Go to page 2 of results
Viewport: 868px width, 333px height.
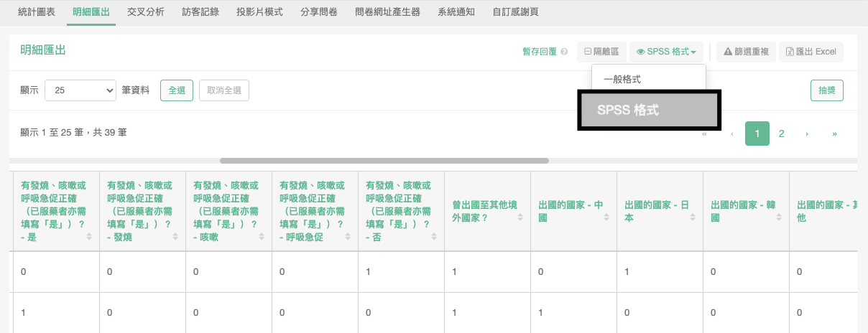[x=781, y=133]
